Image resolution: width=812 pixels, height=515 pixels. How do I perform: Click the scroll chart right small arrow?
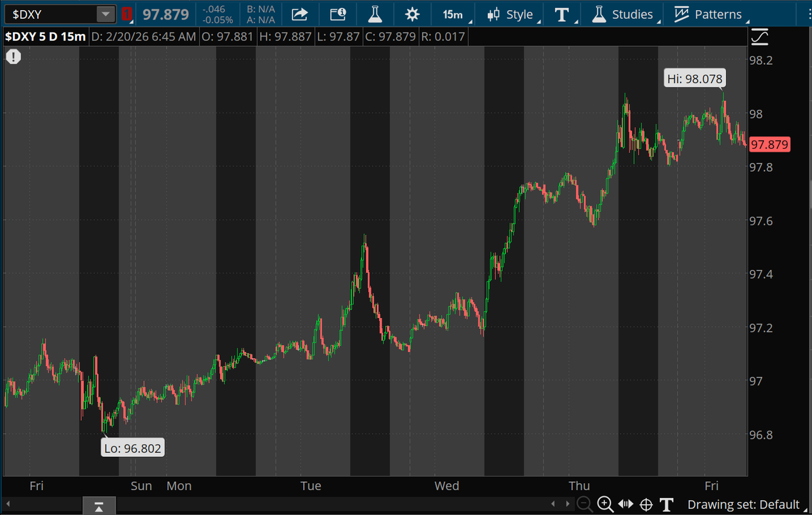567,504
